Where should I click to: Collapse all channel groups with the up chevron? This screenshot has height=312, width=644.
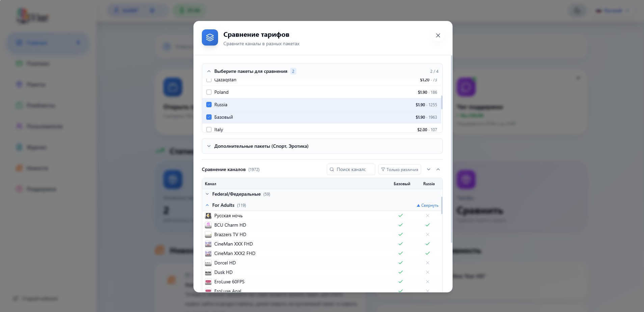click(438, 169)
